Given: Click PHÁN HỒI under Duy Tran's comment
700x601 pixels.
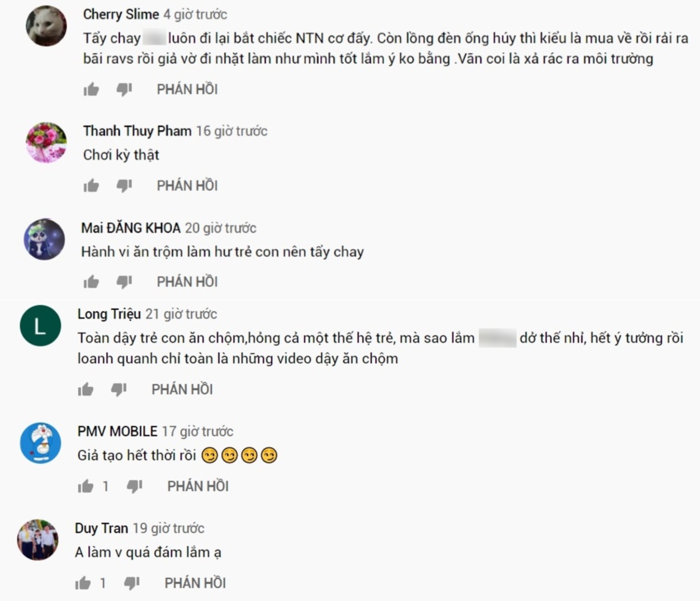Looking at the screenshot, I should 195,582.
